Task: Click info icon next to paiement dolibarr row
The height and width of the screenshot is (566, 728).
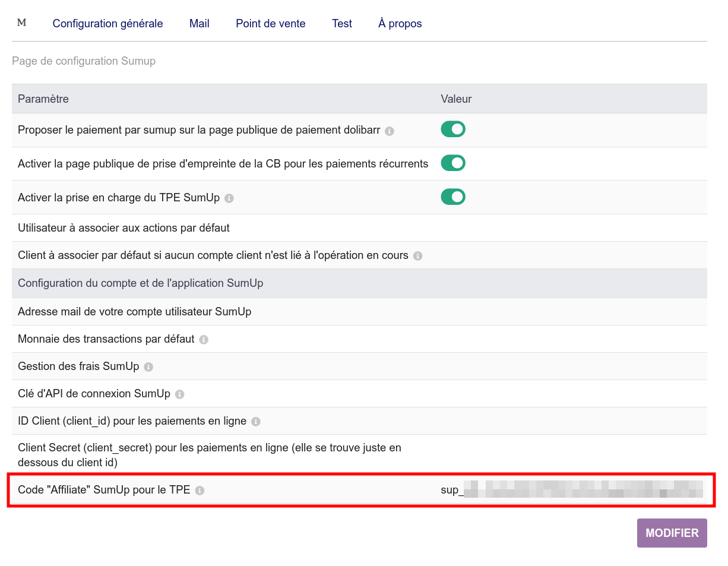Action: pos(390,131)
